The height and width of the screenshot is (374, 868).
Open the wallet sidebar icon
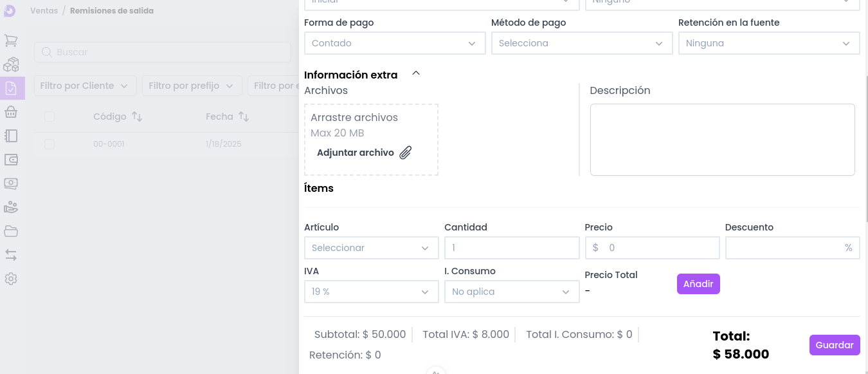click(x=11, y=160)
